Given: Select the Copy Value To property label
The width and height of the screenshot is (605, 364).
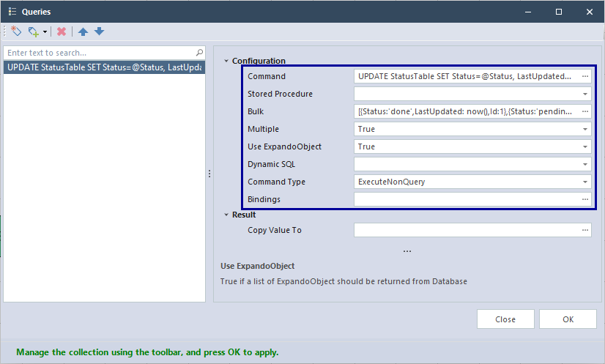Looking at the screenshot, I should click(275, 230).
